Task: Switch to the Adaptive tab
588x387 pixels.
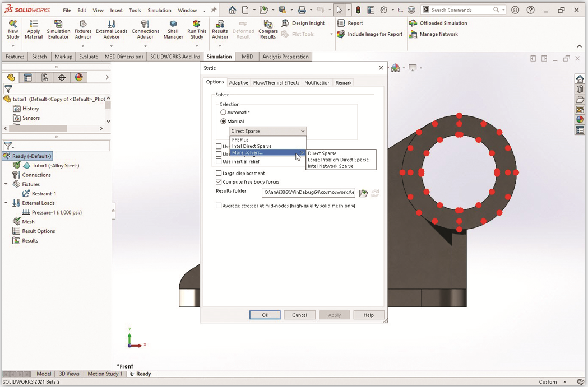Action: (238, 83)
